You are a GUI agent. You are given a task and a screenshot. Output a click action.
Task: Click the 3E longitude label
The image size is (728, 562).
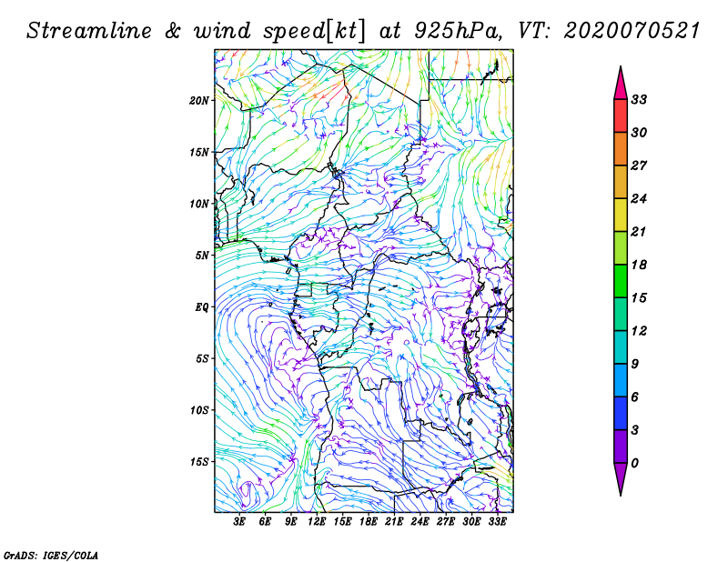239,522
